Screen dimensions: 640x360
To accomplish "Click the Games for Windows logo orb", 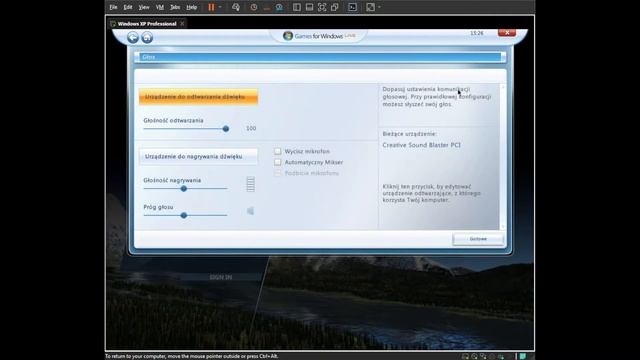I will 288,36.
